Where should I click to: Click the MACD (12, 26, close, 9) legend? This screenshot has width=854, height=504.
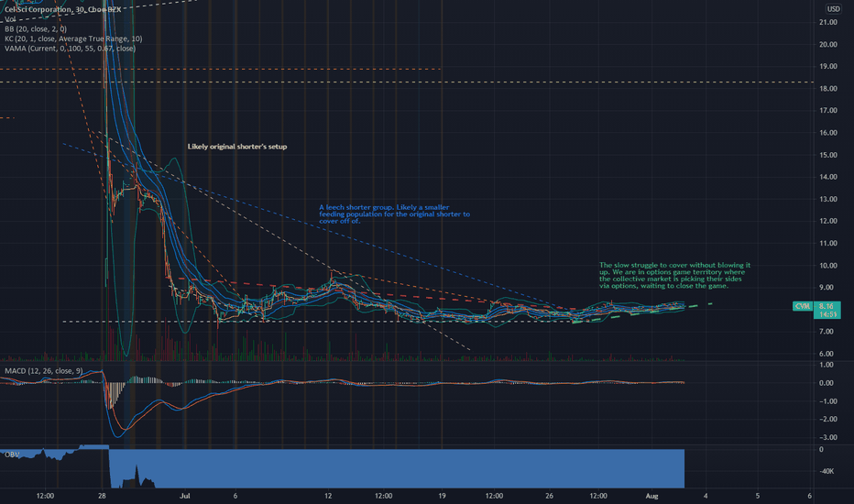(x=44, y=371)
